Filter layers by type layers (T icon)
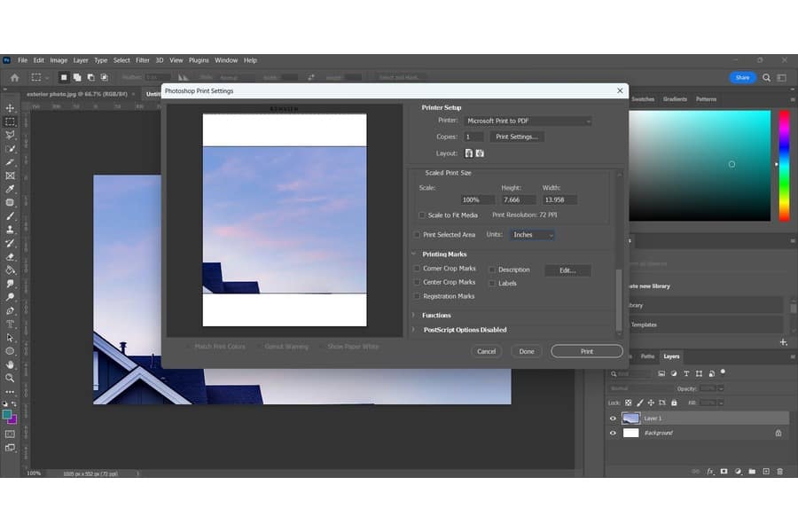Viewport: 798px width, 532px height. coord(686,373)
